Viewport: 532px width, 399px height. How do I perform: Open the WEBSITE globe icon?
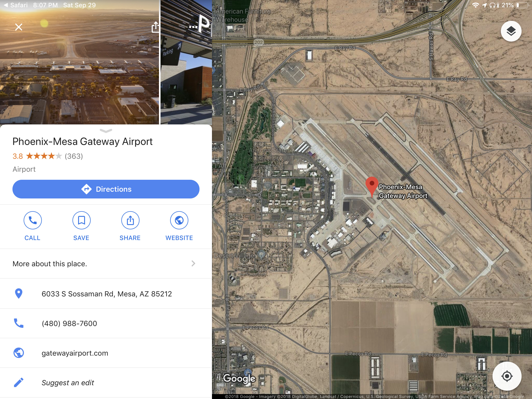pos(179,220)
